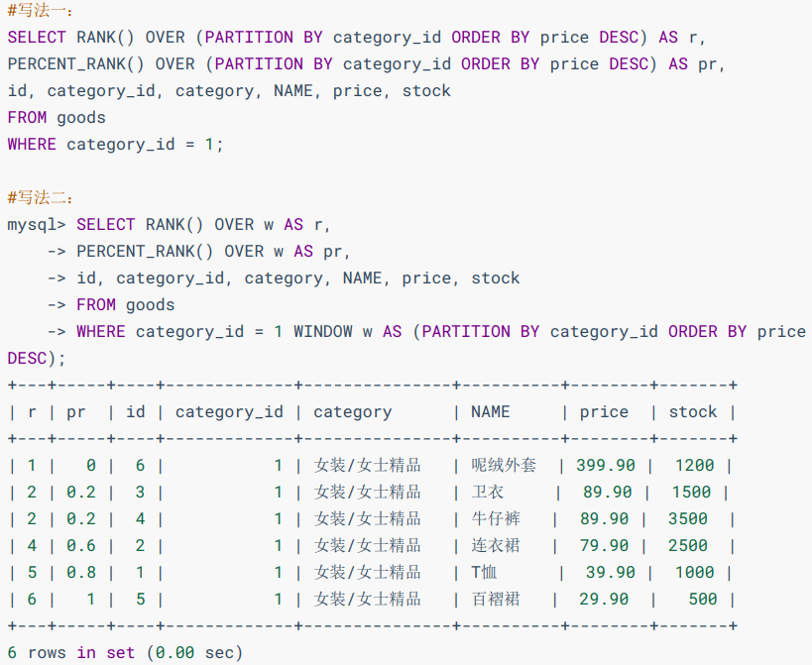Viewport: 812px width, 665px height.
Task: Click the 399.90 price value
Action: coord(606,465)
